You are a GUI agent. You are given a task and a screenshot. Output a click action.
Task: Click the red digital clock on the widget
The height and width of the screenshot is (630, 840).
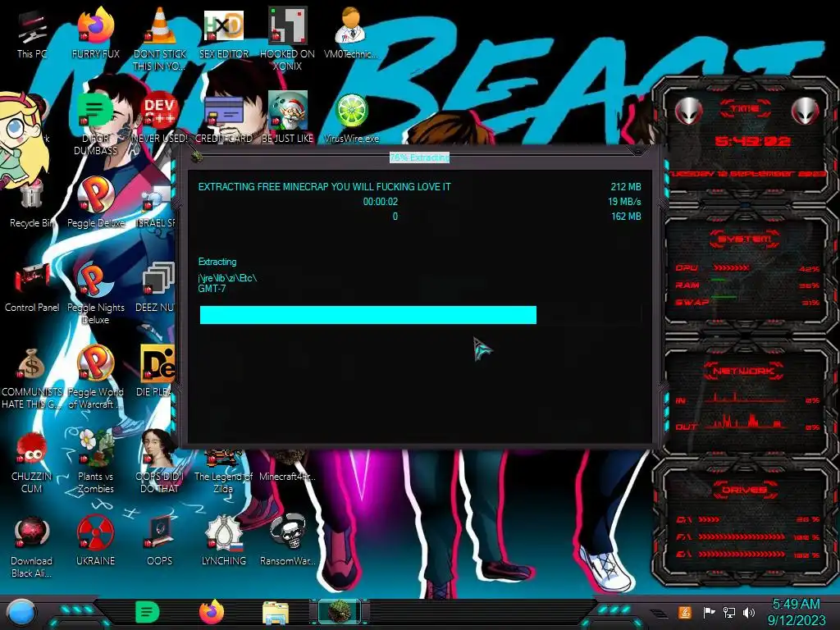(753, 141)
